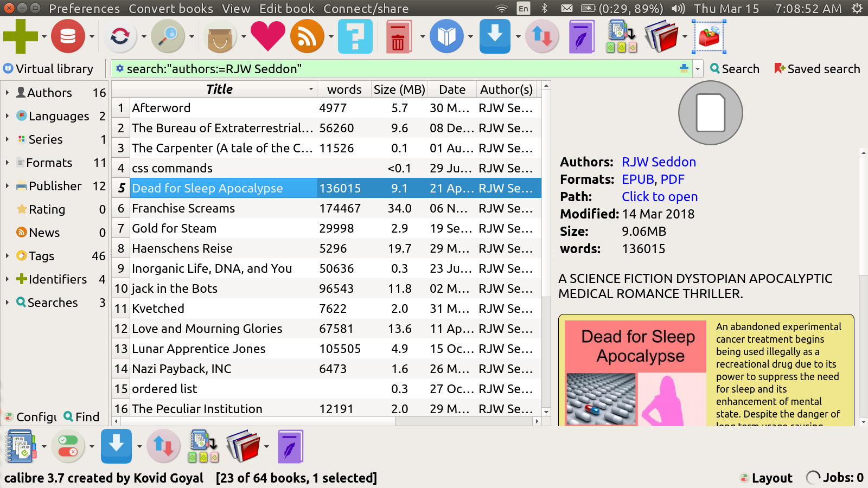Click the circular red-blue arrows convert icon
This screenshot has height=488, width=868.
120,36
